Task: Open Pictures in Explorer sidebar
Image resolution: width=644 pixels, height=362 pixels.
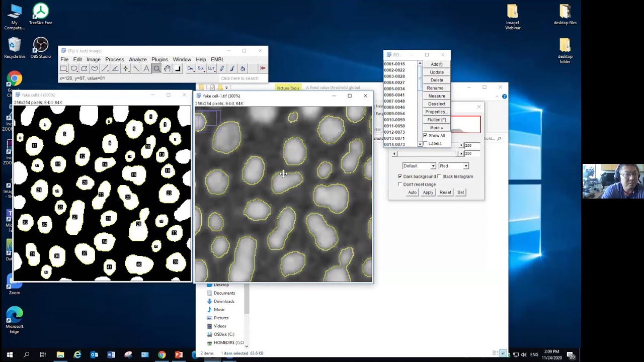Action: (x=221, y=318)
